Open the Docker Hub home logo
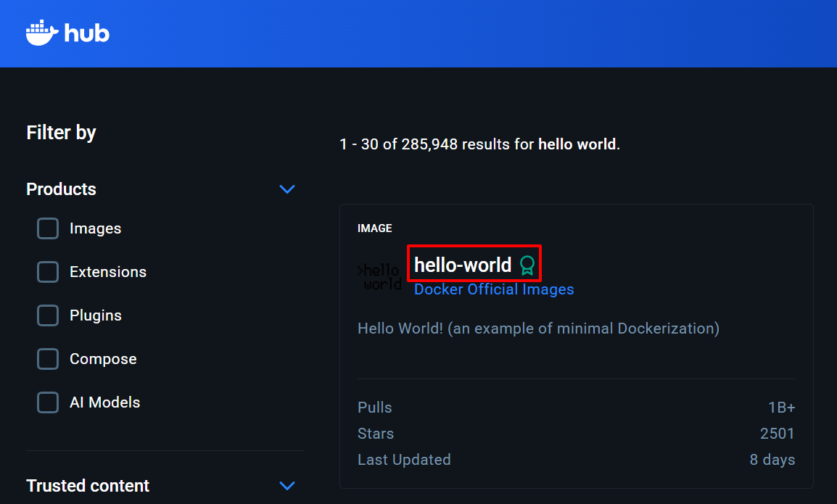The height and width of the screenshot is (504, 837). 67,33
